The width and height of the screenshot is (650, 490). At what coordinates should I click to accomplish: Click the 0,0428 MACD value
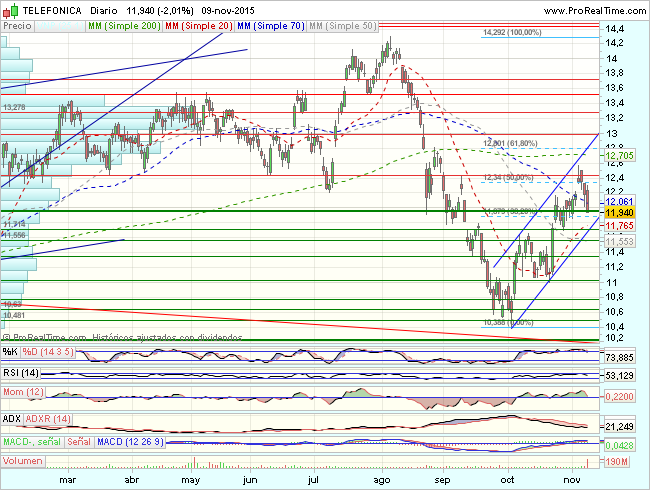point(620,446)
